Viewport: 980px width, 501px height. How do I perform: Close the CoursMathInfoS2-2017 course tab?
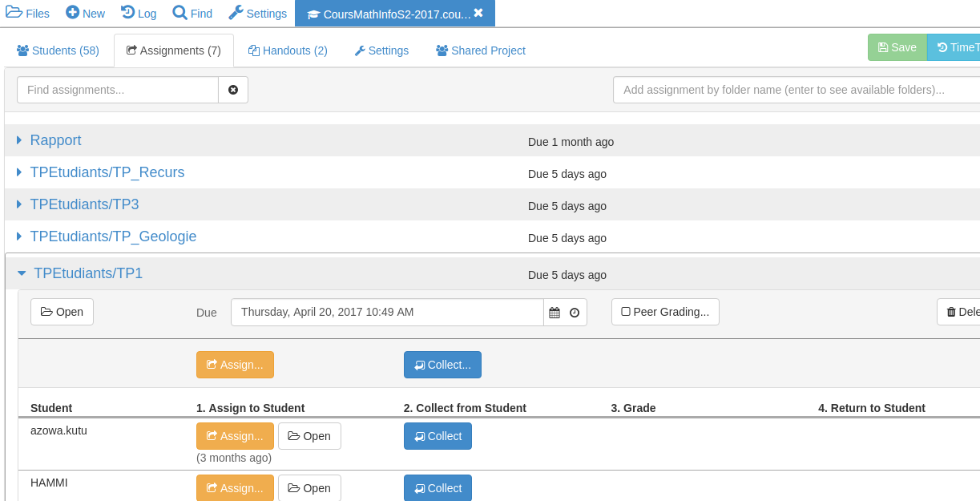(478, 13)
